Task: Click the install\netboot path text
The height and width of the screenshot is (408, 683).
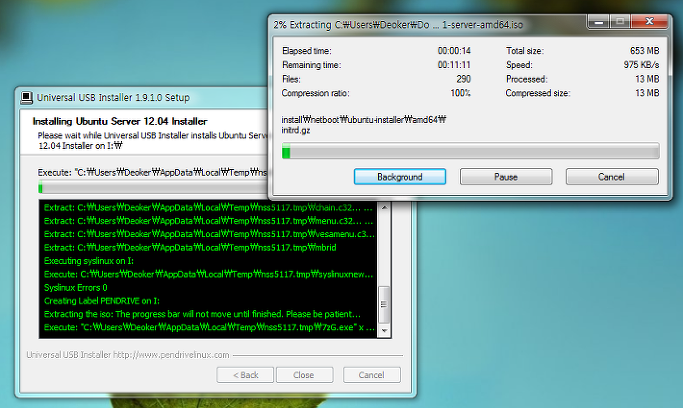Action: point(364,119)
